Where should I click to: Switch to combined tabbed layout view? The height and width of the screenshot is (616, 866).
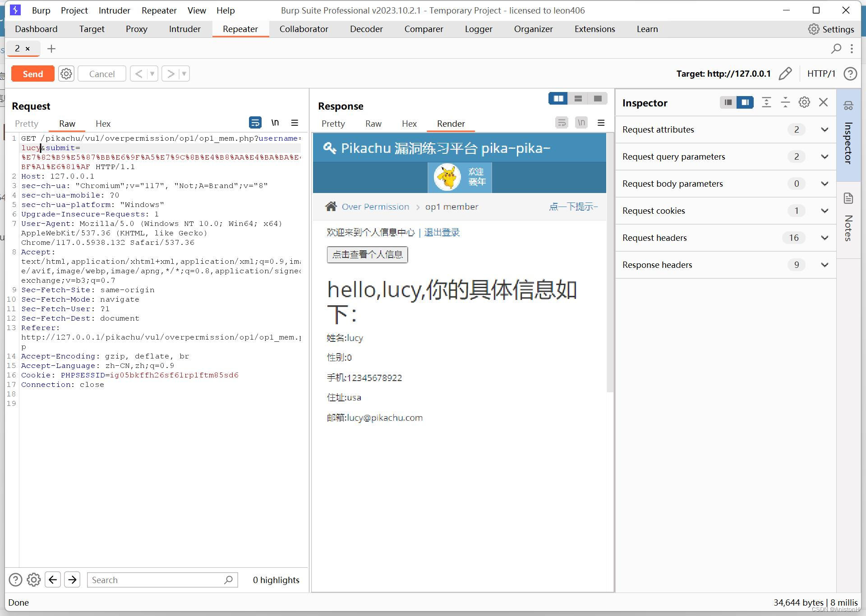click(x=598, y=98)
